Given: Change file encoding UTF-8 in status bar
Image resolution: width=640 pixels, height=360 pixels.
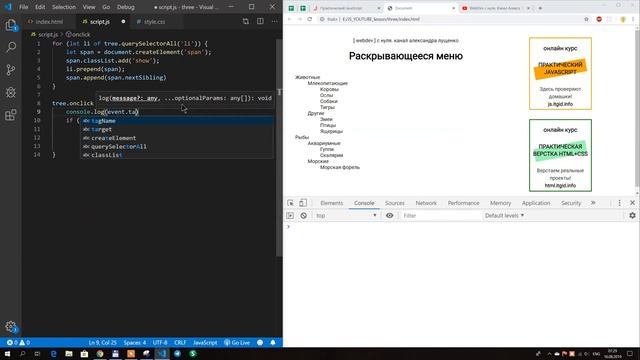Looking at the screenshot, I should pos(160,342).
